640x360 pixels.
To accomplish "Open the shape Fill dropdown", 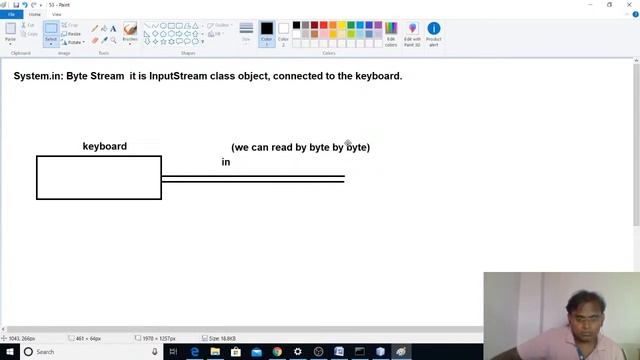I will click(x=216, y=34).
